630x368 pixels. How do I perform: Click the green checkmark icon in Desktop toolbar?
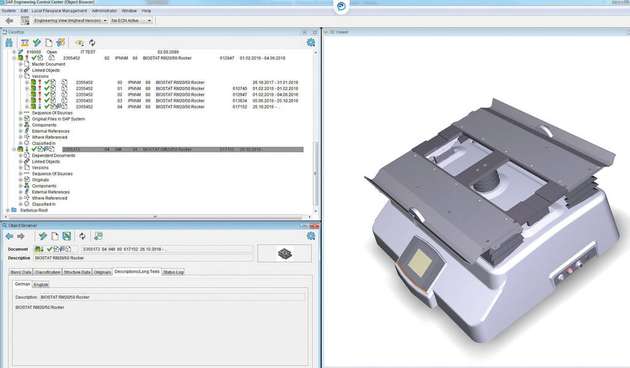click(x=37, y=43)
